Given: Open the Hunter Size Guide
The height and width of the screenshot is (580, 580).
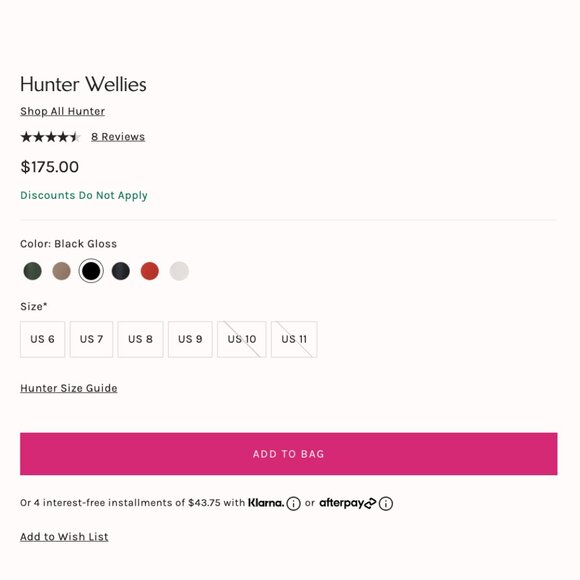Looking at the screenshot, I should 69,388.
